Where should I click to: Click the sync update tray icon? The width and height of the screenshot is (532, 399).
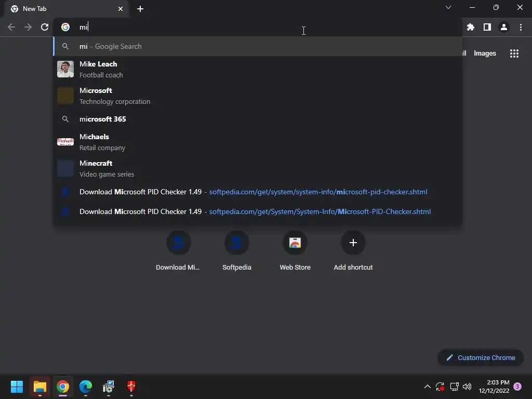(440, 387)
